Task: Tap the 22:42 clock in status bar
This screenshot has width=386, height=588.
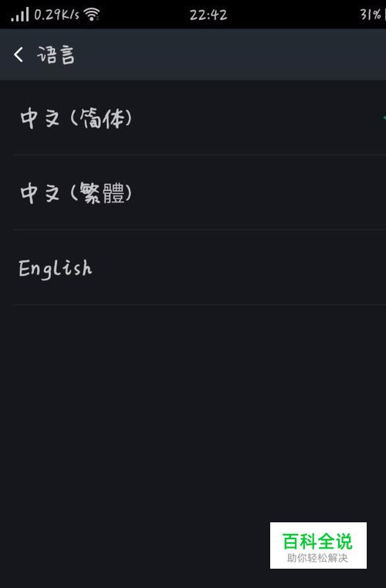Action: pyautogui.click(x=208, y=15)
